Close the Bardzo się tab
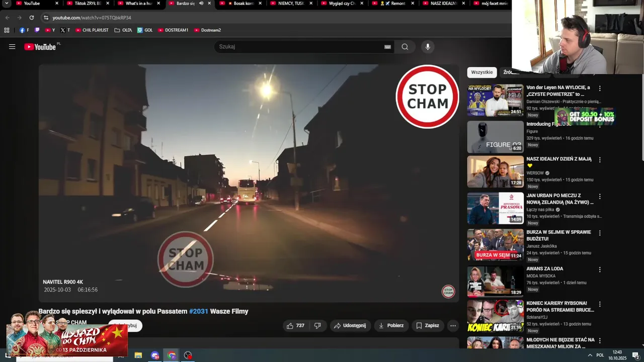The image size is (644, 362). [209, 4]
